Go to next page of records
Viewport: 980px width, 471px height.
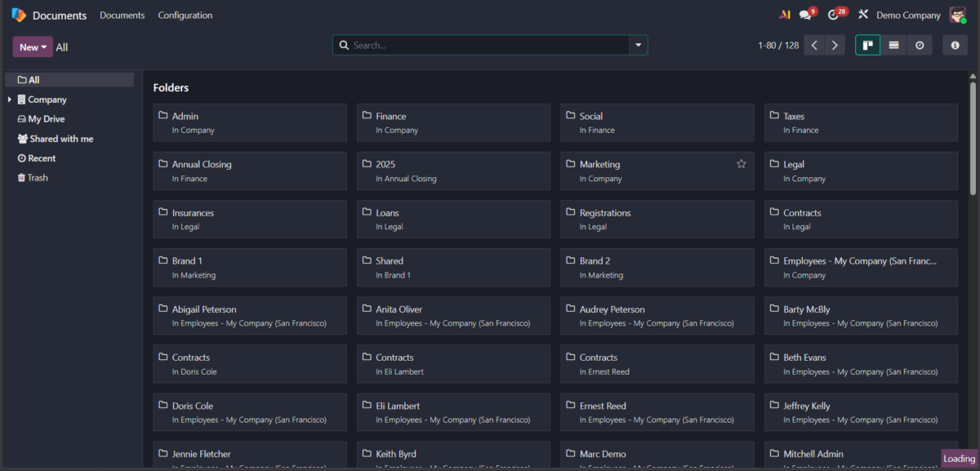click(x=835, y=46)
